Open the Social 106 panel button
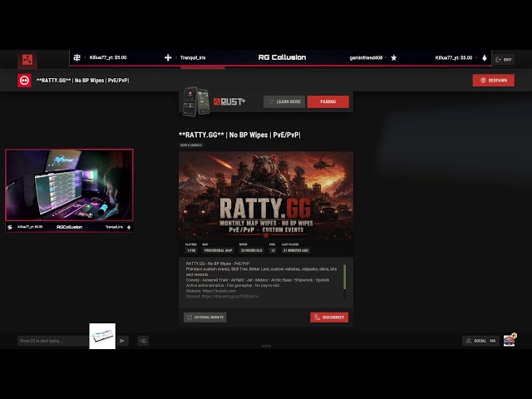Screen dimensions: 532x399 point(480,341)
